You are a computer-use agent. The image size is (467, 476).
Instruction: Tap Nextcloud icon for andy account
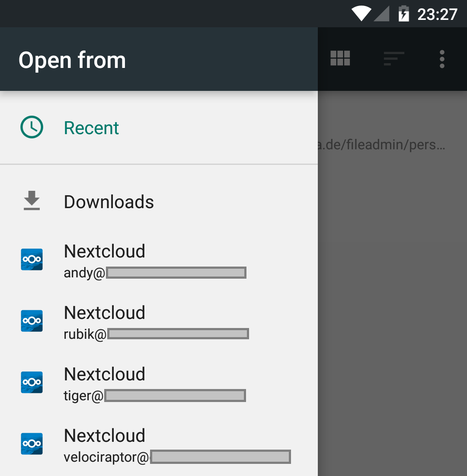coord(32,259)
